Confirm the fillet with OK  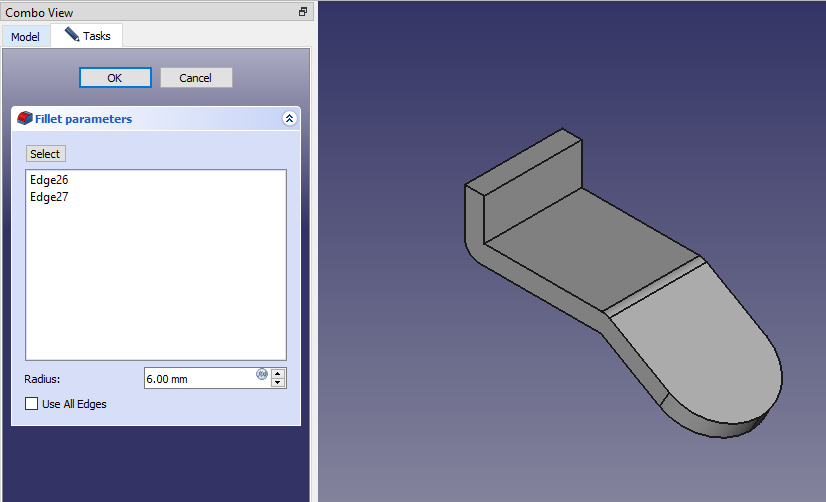(115, 78)
